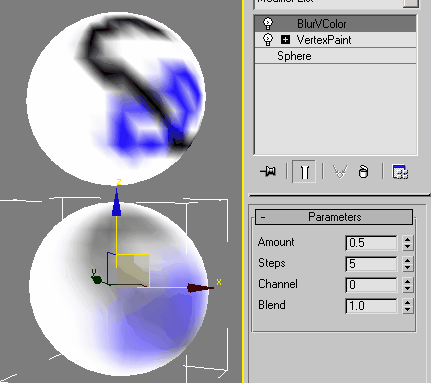The image size is (431, 383).
Task: Toggle the VertexPaint modifier lightbulb
Action: click(x=268, y=40)
